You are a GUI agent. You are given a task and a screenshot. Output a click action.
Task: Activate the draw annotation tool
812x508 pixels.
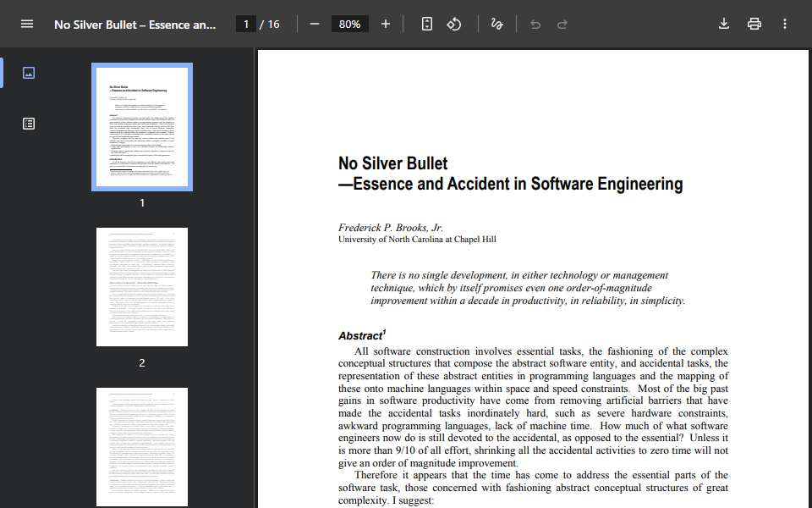[497, 24]
